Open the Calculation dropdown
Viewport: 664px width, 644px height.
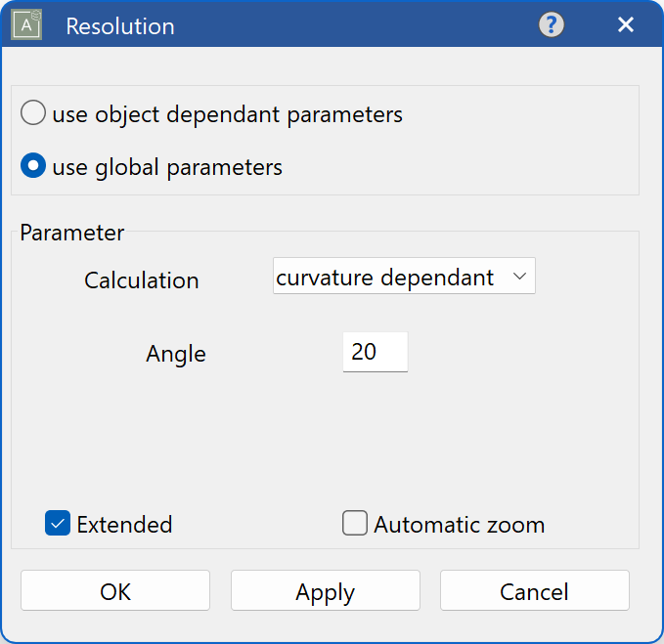[404, 276]
